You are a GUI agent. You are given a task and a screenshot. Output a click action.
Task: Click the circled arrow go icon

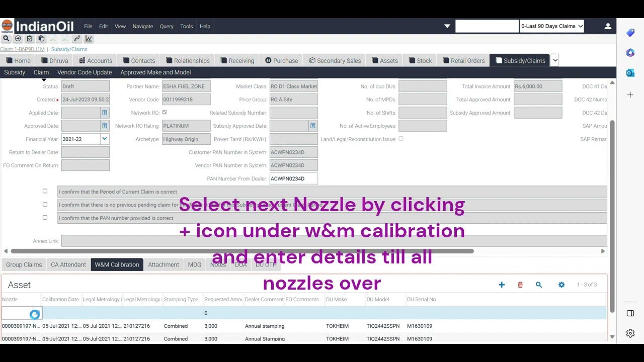click(x=18, y=38)
